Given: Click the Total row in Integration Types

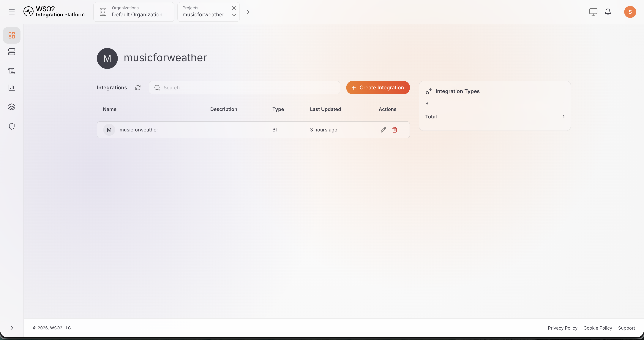Looking at the screenshot, I should pyautogui.click(x=495, y=117).
